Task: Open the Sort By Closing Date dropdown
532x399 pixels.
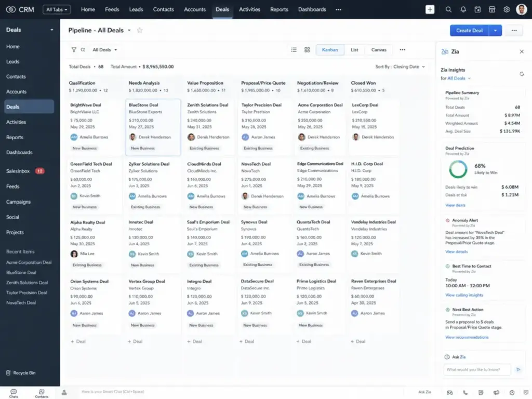Action: pos(400,67)
